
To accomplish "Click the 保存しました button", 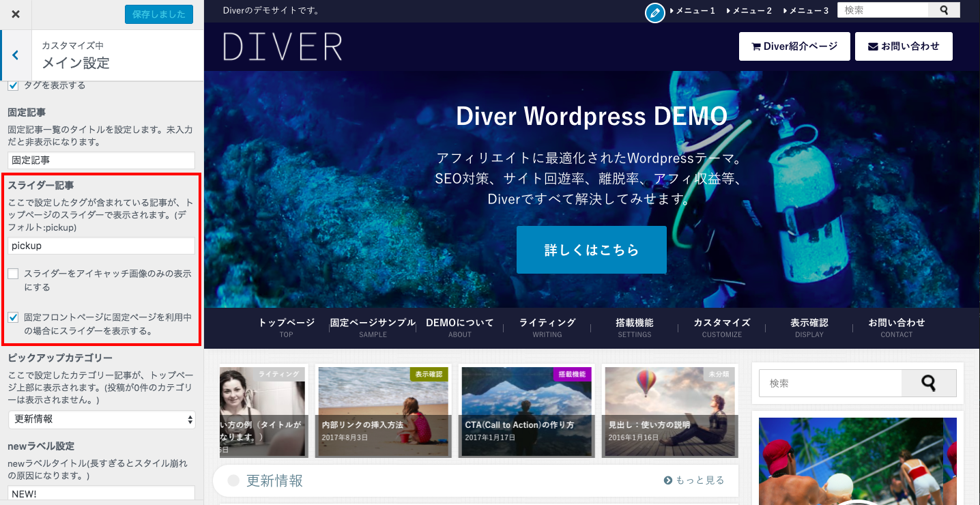I will click(x=159, y=14).
